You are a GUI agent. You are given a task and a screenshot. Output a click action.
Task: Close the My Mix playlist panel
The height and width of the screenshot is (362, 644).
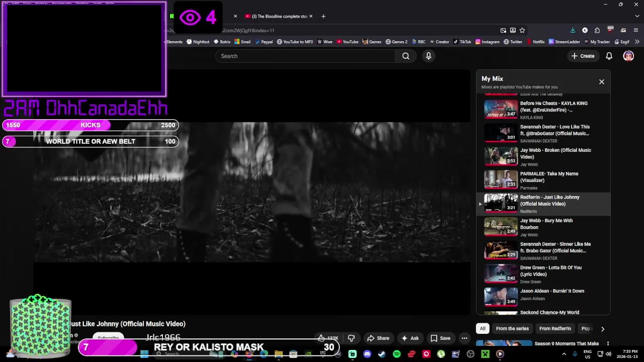(x=601, y=82)
